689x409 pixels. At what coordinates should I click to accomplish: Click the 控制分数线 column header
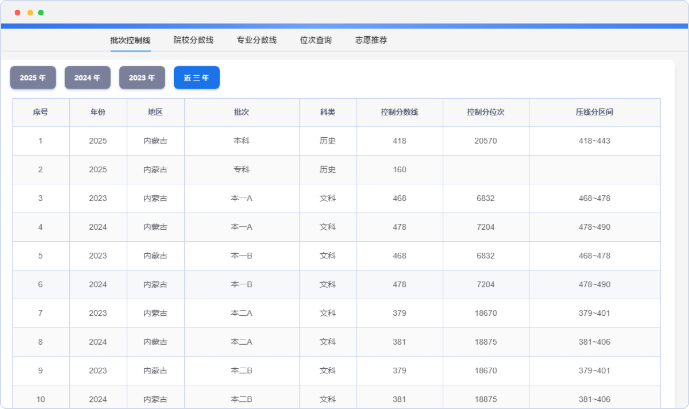(x=400, y=112)
